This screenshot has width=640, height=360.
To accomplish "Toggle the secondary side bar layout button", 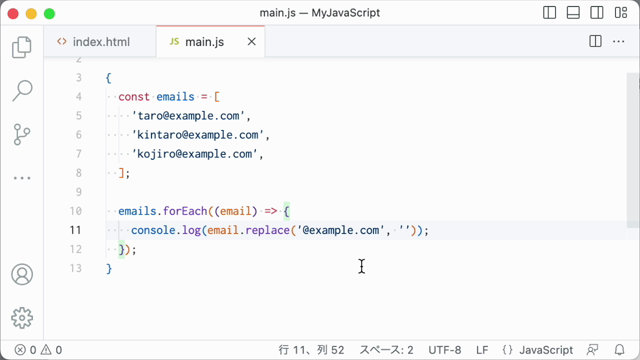I will [597, 13].
